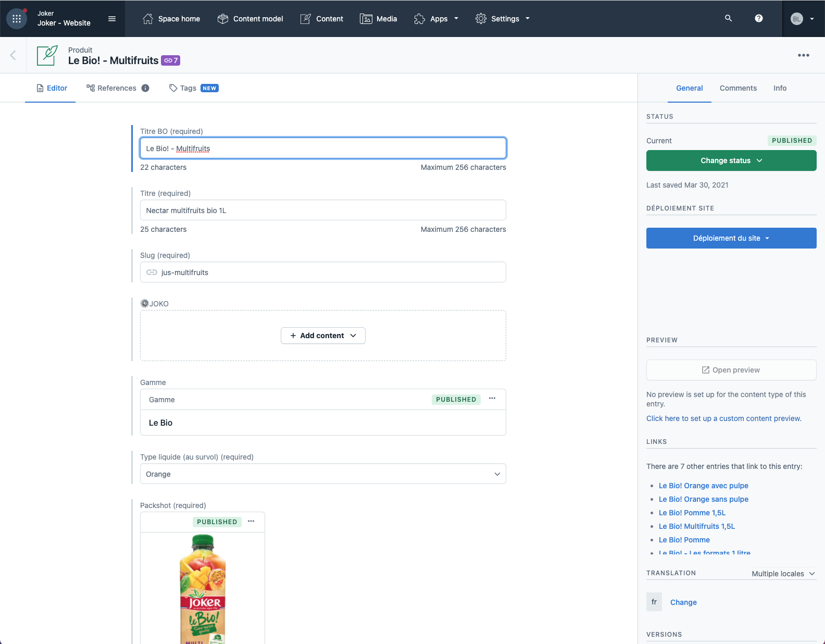Click the purple link count badge

[x=171, y=60]
